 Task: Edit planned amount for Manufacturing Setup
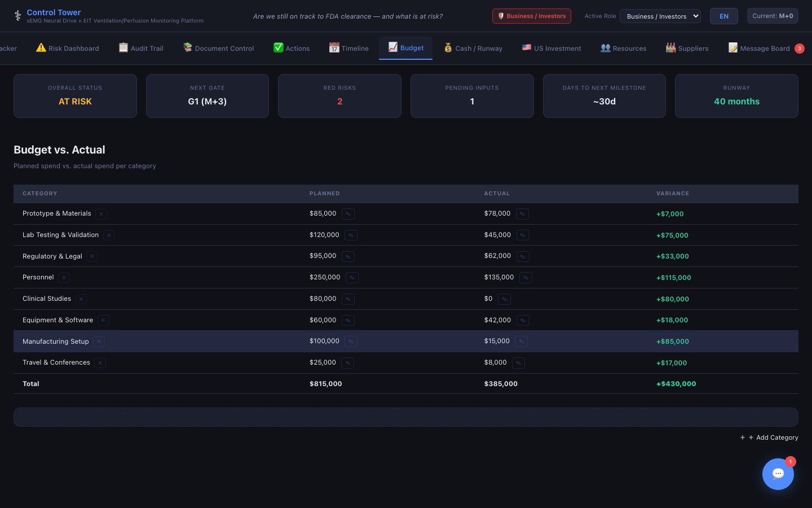pyautogui.click(x=351, y=341)
